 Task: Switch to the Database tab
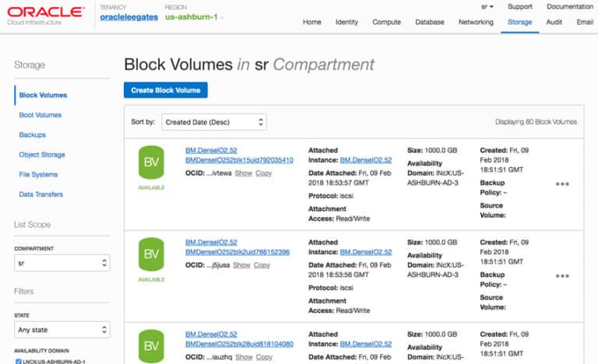(x=430, y=22)
